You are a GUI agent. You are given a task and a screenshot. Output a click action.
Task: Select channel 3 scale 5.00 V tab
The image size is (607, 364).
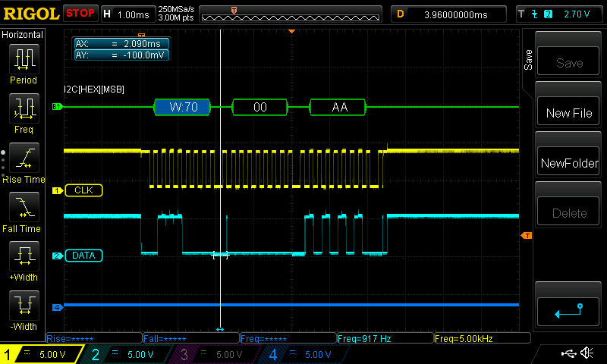point(214,354)
